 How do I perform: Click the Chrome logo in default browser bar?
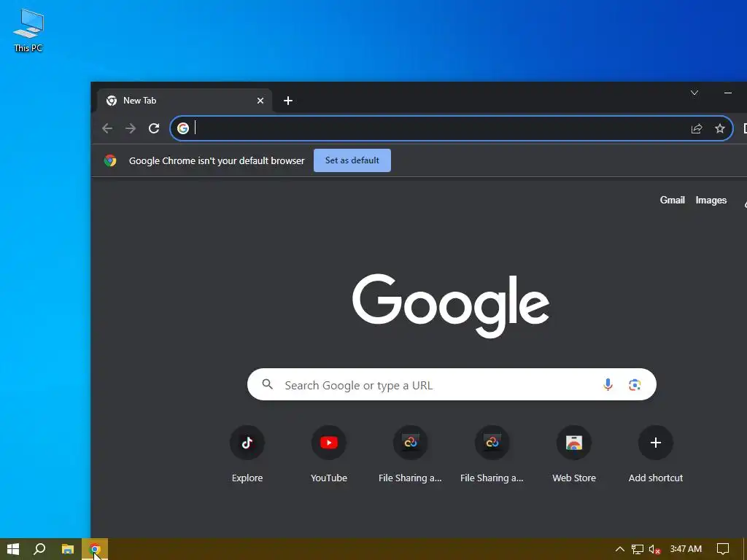111,160
